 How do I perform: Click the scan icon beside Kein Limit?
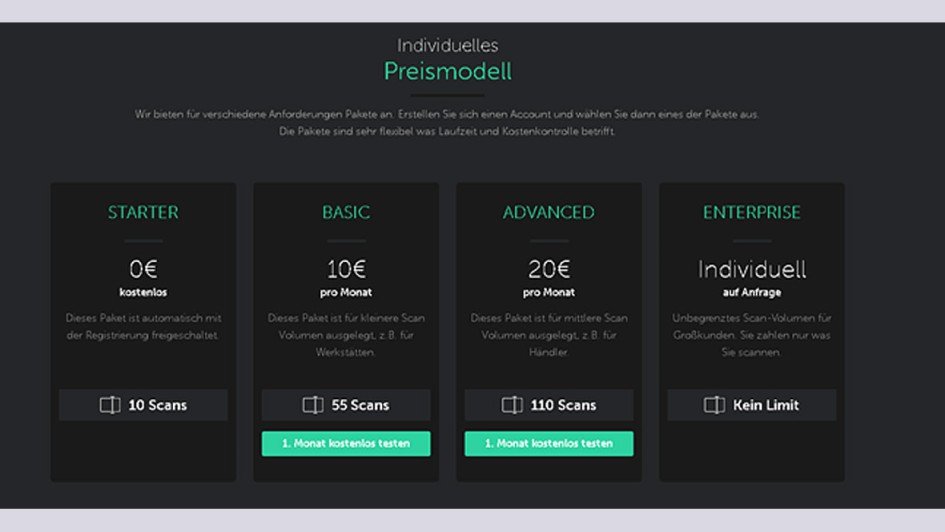click(714, 405)
